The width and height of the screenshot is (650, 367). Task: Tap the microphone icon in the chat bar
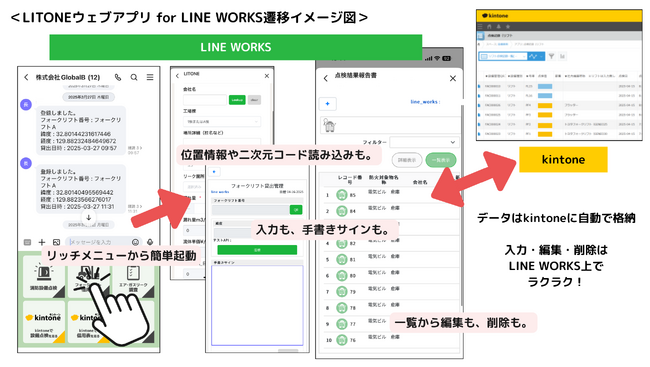click(150, 242)
